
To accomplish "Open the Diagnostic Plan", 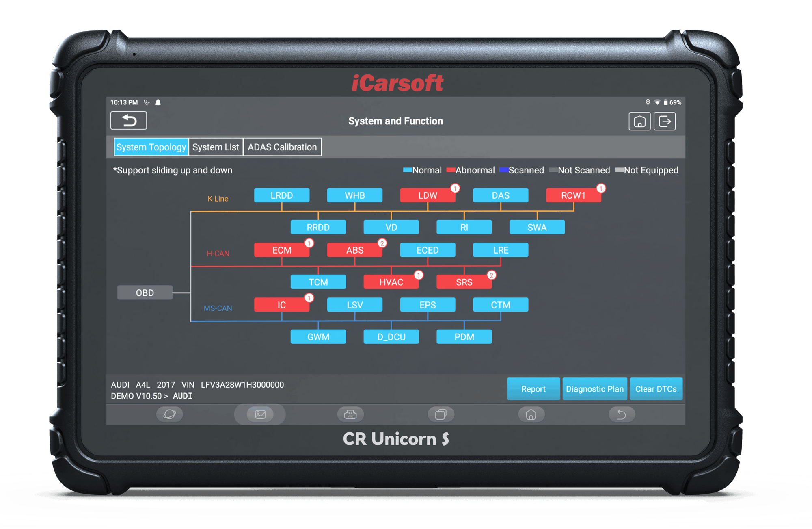I will (595, 389).
